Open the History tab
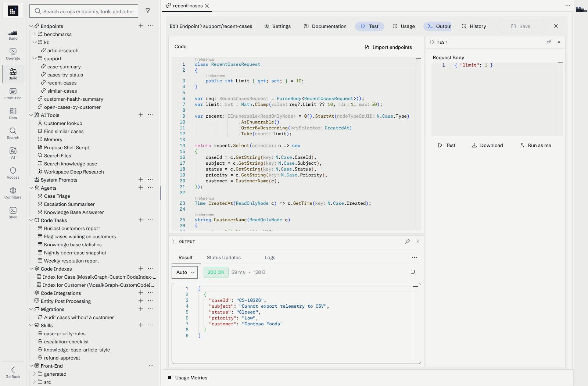This screenshot has width=588, height=386. [x=474, y=26]
